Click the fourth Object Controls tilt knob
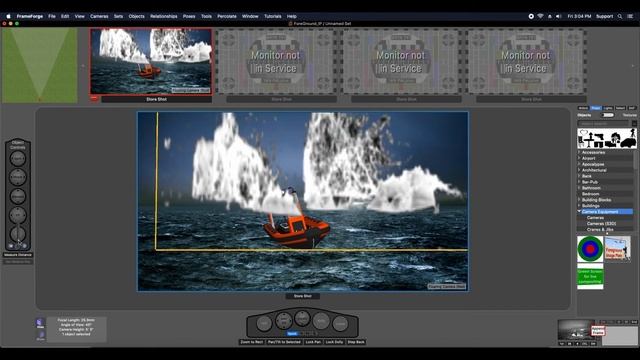Image resolution: width=640 pixels, height=360 pixels. (18, 215)
